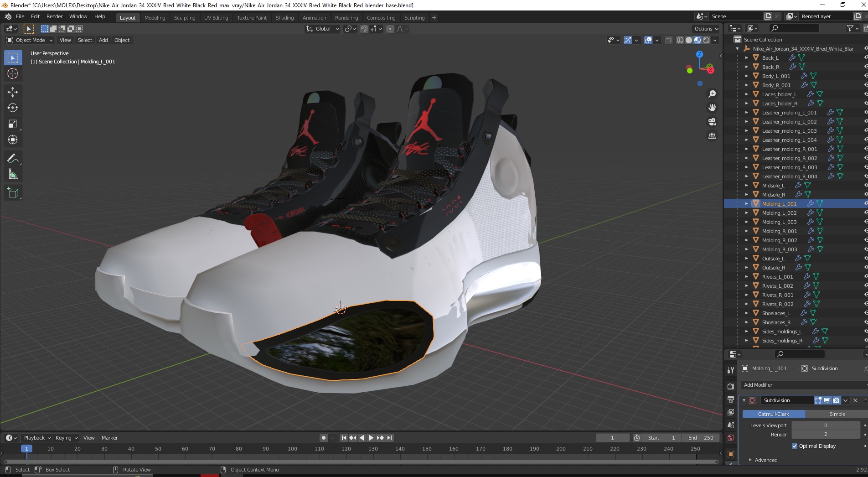Choose the Move tool
Viewport: 868px width, 477px height.
click(13, 92)
